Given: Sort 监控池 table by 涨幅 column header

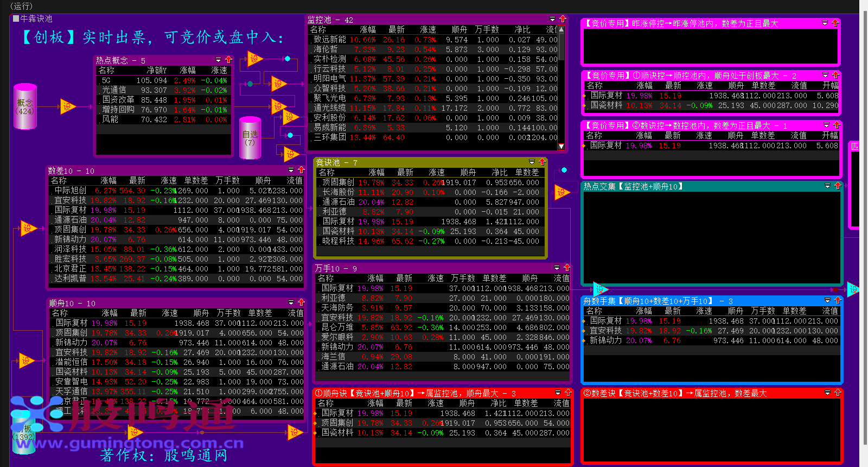Looking at the screenshot, I should (367, 29).
